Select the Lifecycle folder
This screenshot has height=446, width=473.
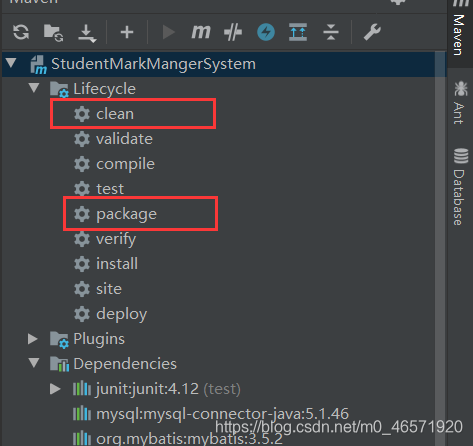click(104, 89)
